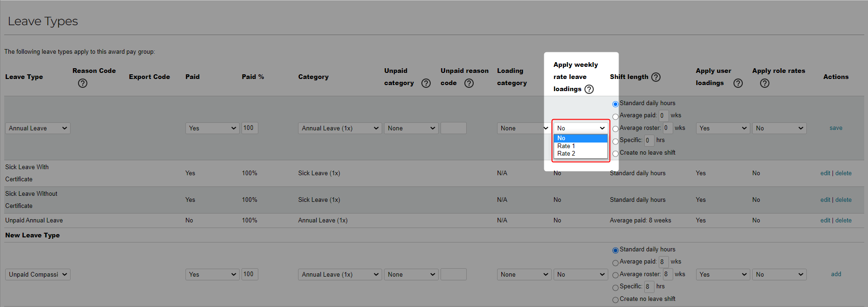The width and height of the screenshot is (868, 307).
Task: Open Apply user loadings dropdown in Annual Leave row
Action: [723, 128]
